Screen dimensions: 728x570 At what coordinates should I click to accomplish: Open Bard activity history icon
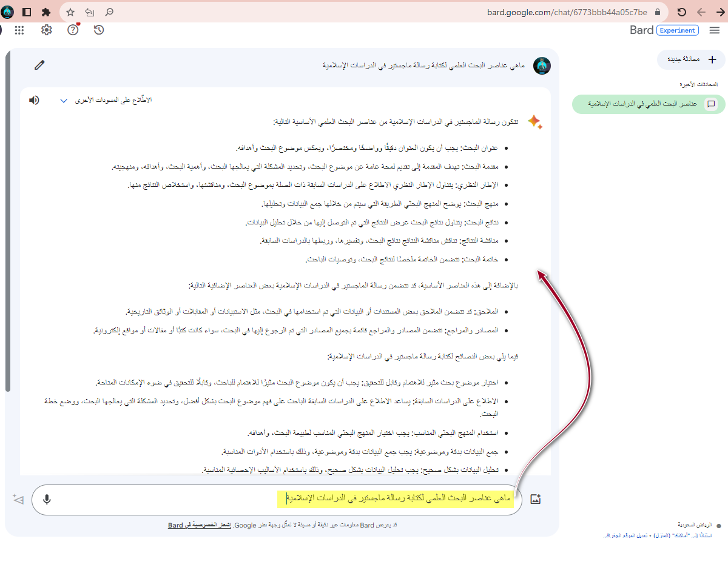(x=99, y=30)
